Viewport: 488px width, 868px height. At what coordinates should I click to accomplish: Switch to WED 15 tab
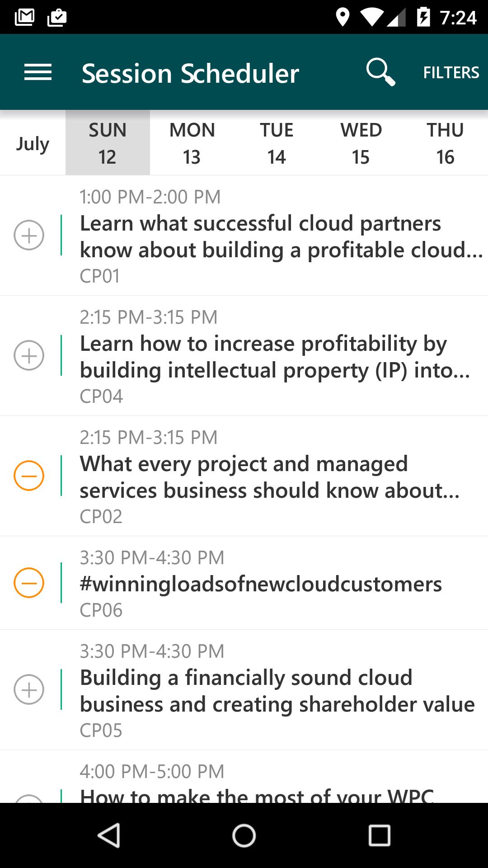point(361,143)
